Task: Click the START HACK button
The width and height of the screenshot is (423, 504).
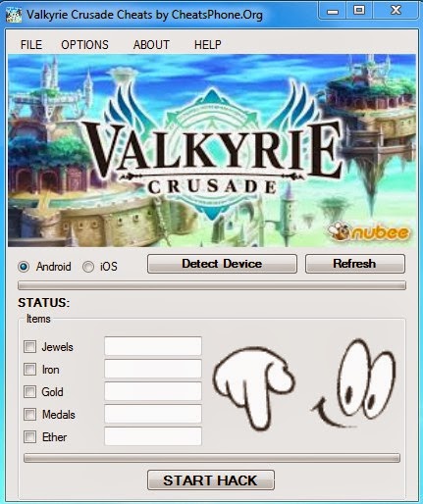Action: tap(211, 480)
